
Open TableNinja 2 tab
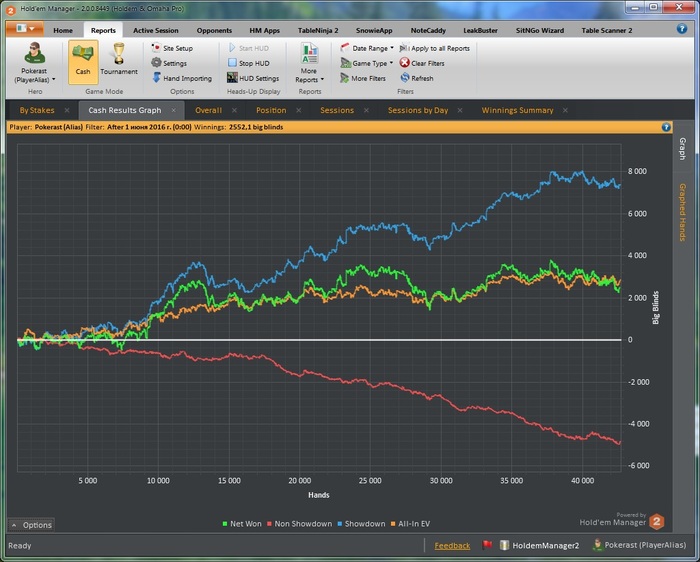[318, 30]
